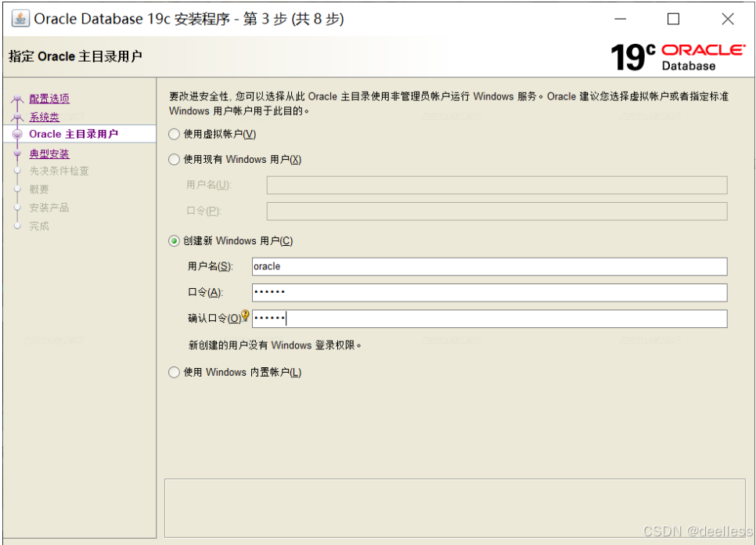Click the disabled 口令(P) field
756x545 pixels.
pyautogui.click(x=497, y=211)
